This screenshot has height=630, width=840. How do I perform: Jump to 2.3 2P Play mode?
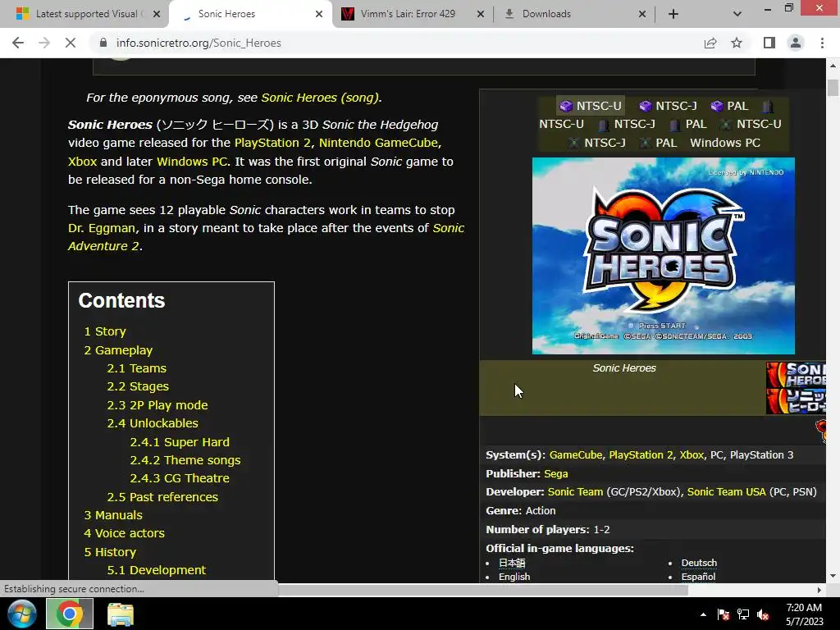click(157, 405)
